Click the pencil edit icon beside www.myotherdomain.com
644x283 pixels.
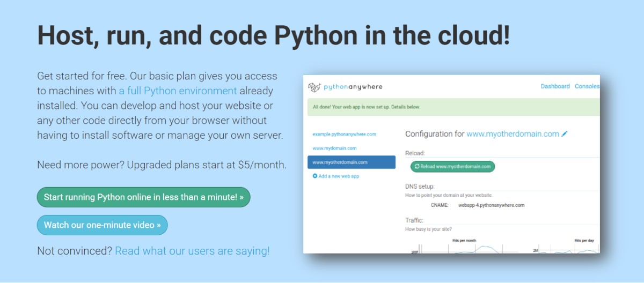565,134
